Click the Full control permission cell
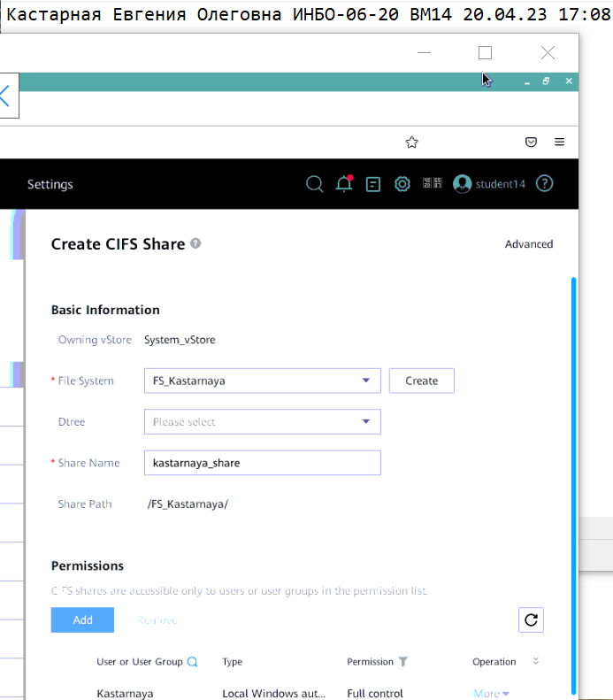Image resolution: width=613 pixels, height=700 pixels. point(375,693)
